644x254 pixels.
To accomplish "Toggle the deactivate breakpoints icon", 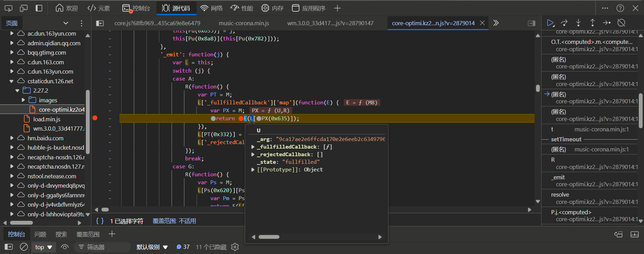I will coord(621,23).
